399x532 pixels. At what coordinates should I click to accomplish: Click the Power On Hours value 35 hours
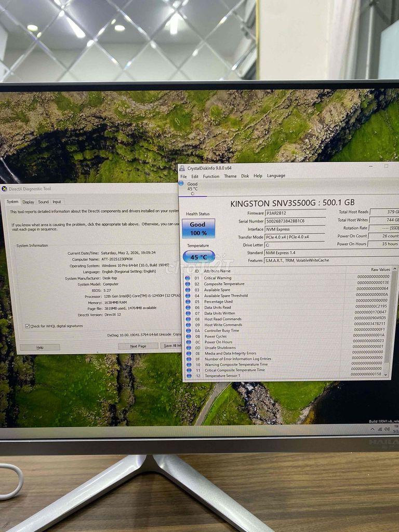click(384, 244)
